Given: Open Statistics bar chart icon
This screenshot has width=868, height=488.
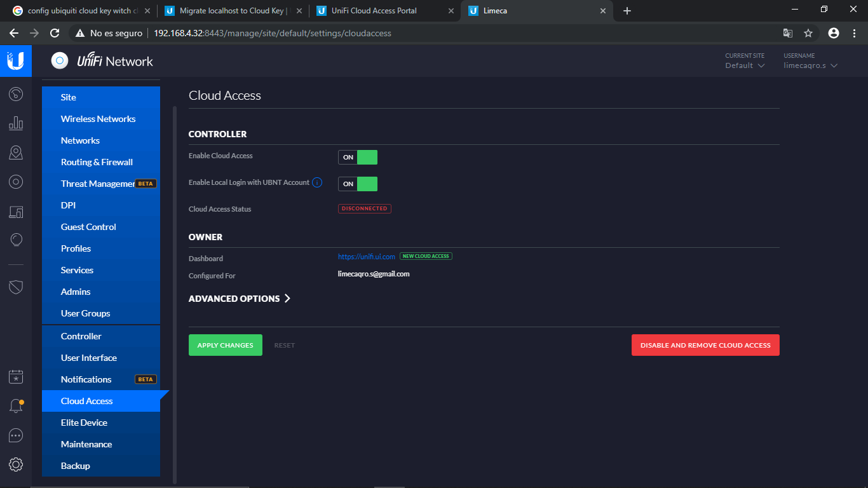Looking at the screenshot, I should pyautogui.click(x=16, y=123).
